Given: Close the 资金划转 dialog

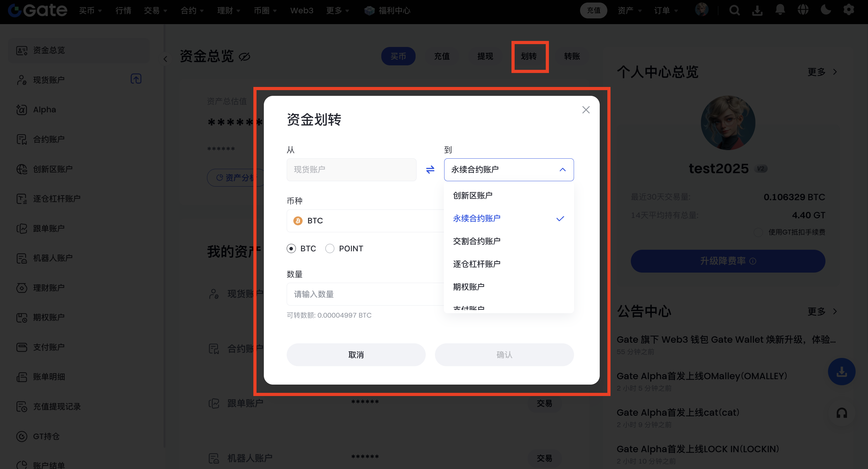Looking at the screenshot, I should coord(586,110).
